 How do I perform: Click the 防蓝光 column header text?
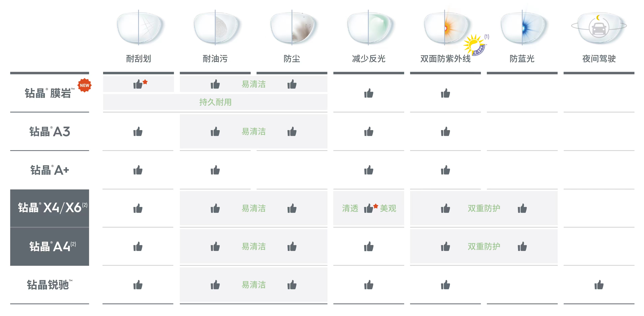(x=522, y=59)
